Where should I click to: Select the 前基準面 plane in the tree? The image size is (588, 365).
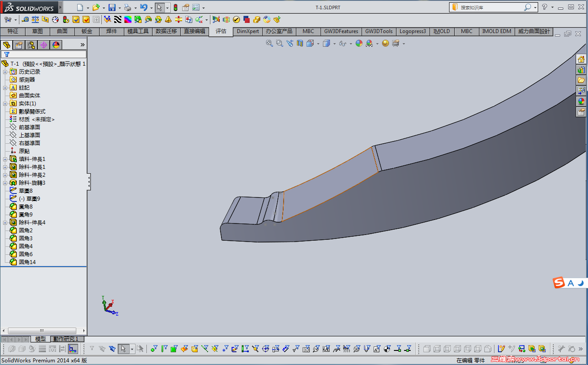coord(29,127)
